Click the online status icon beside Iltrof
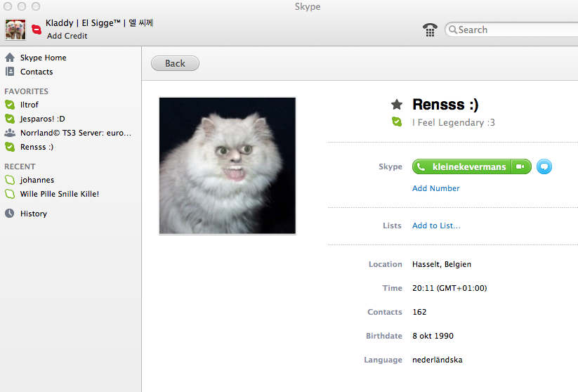The image size is (578, 392). click(10, 105)
